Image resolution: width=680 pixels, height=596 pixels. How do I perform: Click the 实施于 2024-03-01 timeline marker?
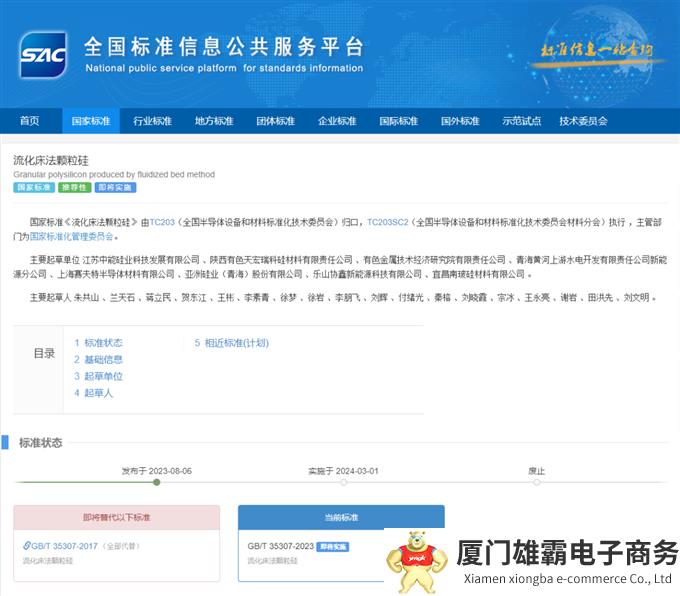pos(343,482)
